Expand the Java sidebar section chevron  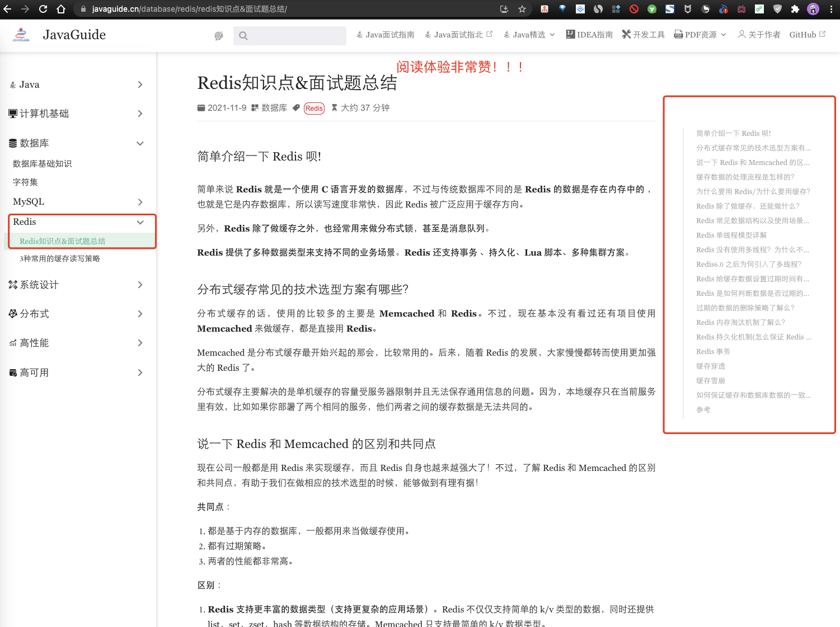[x=140, y=84]
